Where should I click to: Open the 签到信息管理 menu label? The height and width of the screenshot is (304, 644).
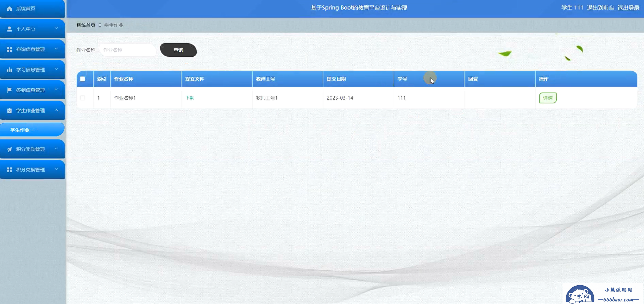pyautogui.click(x=30, y=90)
